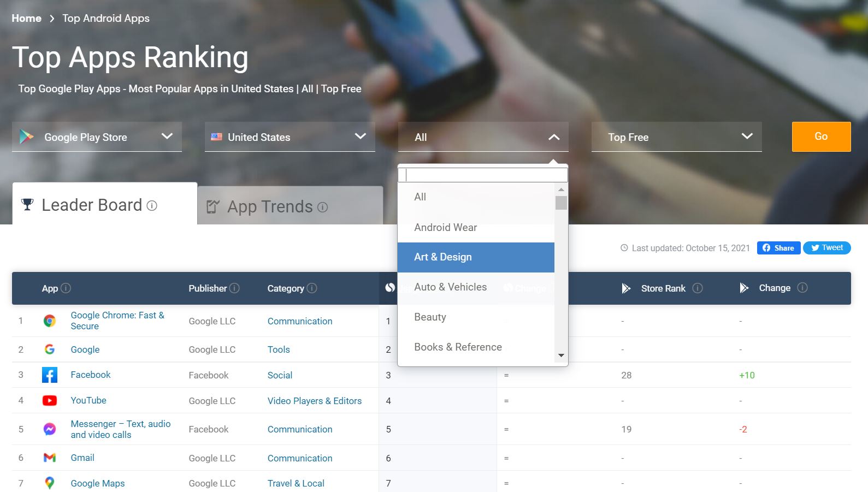The width and height of the screenshot is (868, 492).
Task: Open Google Chrome: Fast & Secure link
Action: tap(117, 321)
